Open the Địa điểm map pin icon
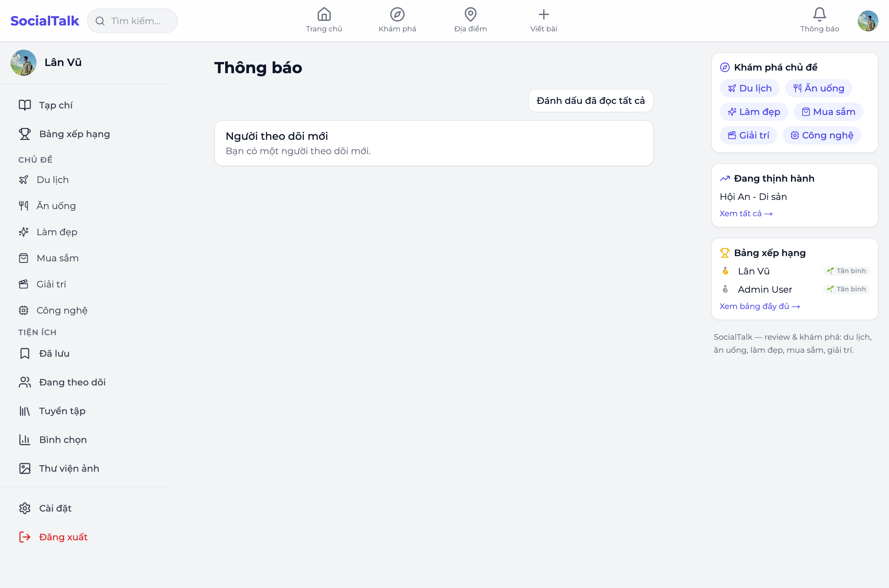 tap(470, 14)
